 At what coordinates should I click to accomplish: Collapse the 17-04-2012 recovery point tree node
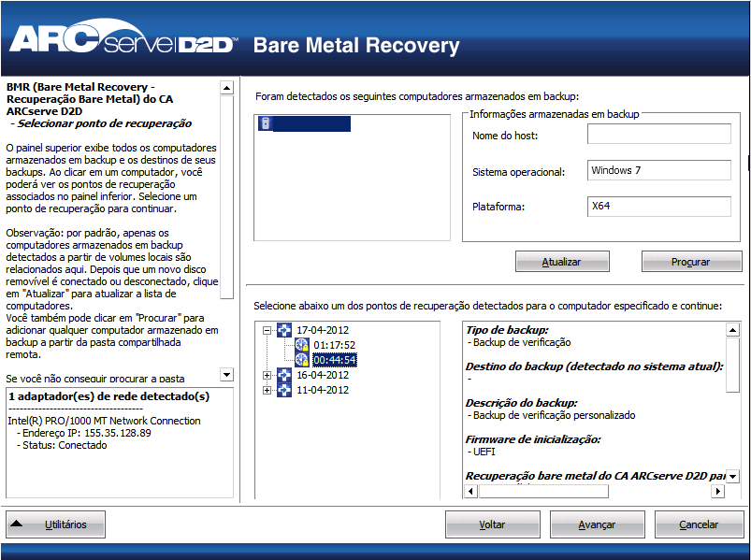pyautogui.click(x=268, y=329)
